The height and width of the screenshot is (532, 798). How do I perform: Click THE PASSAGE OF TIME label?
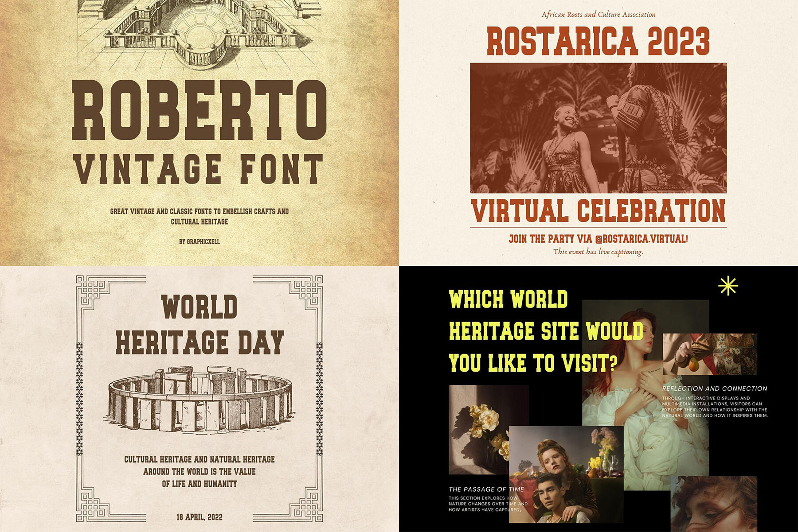485,489
